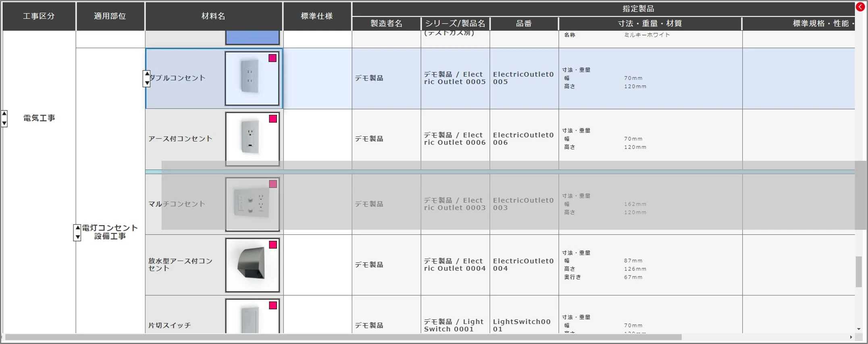Move 電灯コンセント設備工事 down with arrow

pyautogui.click(x=77, y=237)
